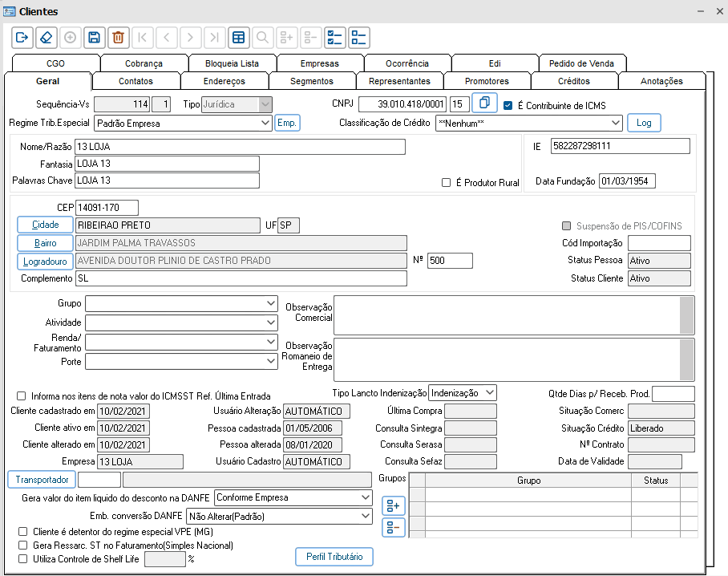Click the check-all list icon in the toolbar
Image resolution: width=728 pixels, height=576 pixels.
[x=334, y=37]
